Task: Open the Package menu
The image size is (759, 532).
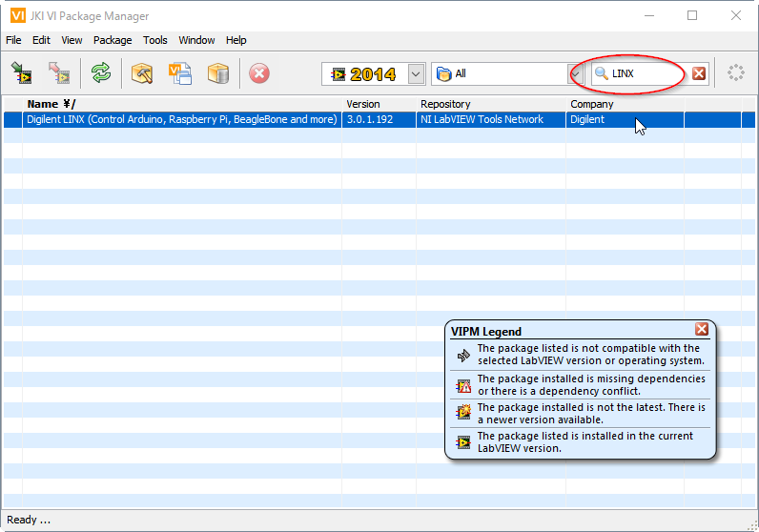Action: point(113,40)
